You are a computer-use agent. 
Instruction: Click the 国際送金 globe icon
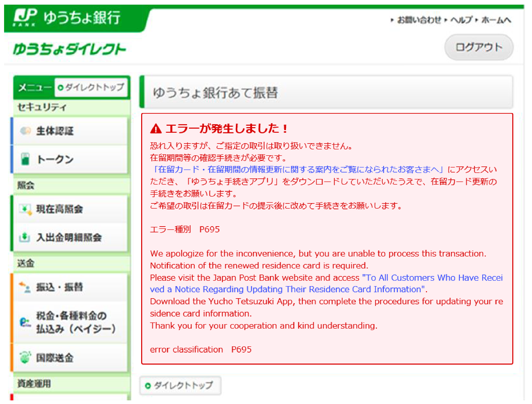coord(25,358)
